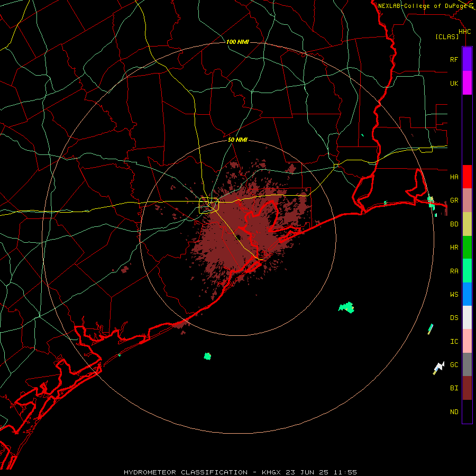The image size is (476, 476).
Task: Click the DS white legend swatch
Action: coord(467,317)
